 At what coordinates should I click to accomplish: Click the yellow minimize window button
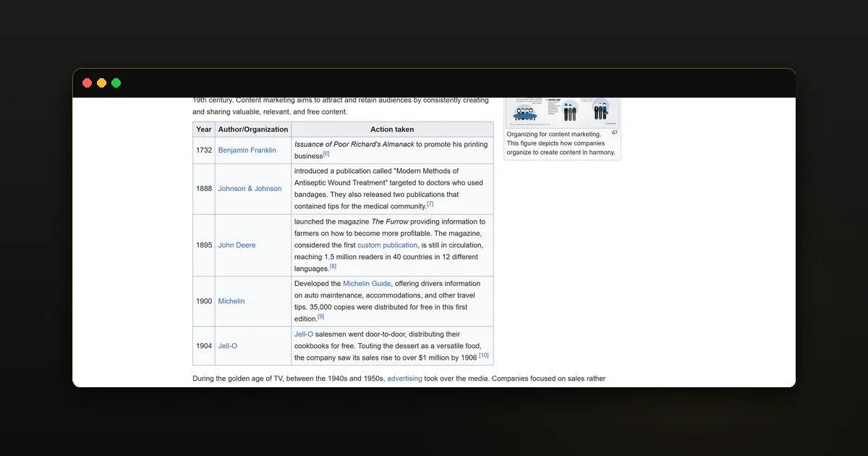[x=101, y=83]
